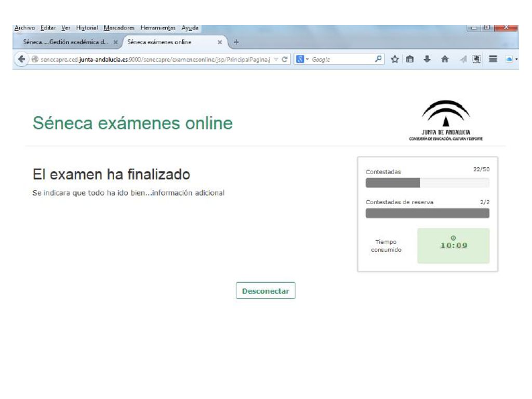Open the Editar menu
Viewport: 532px width, 399px height.
pyautogui.click(x=48, y=28)
